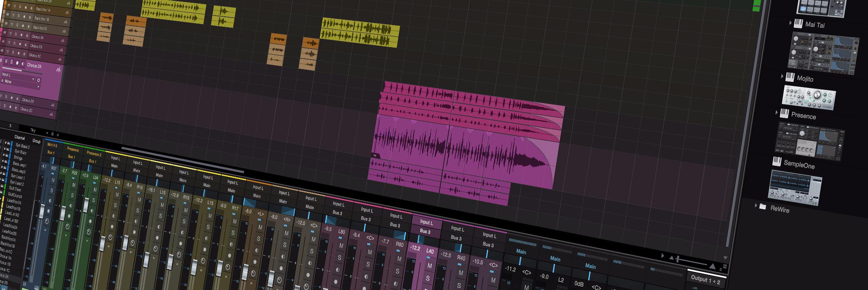Click the instrument icon below Mini V 5 fader

click(x=36, y=287)
